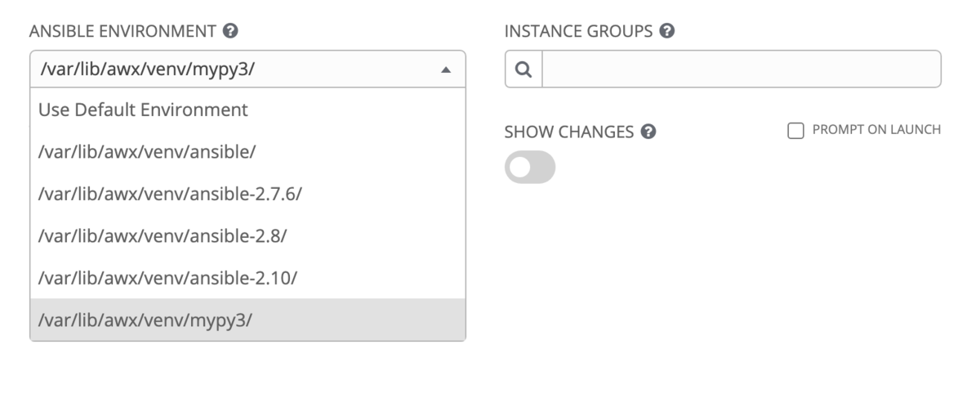
Task: Select Use Default Environment option
Action: point(247,109)
